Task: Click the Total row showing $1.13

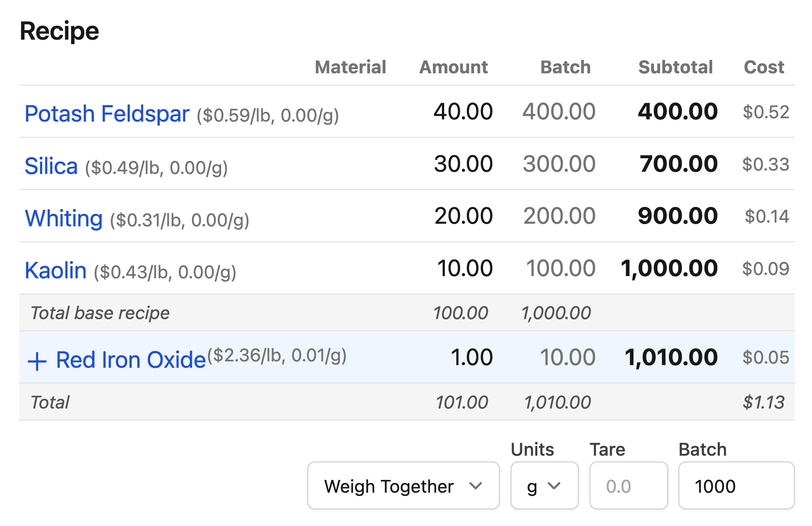Action: pos(763,402)
